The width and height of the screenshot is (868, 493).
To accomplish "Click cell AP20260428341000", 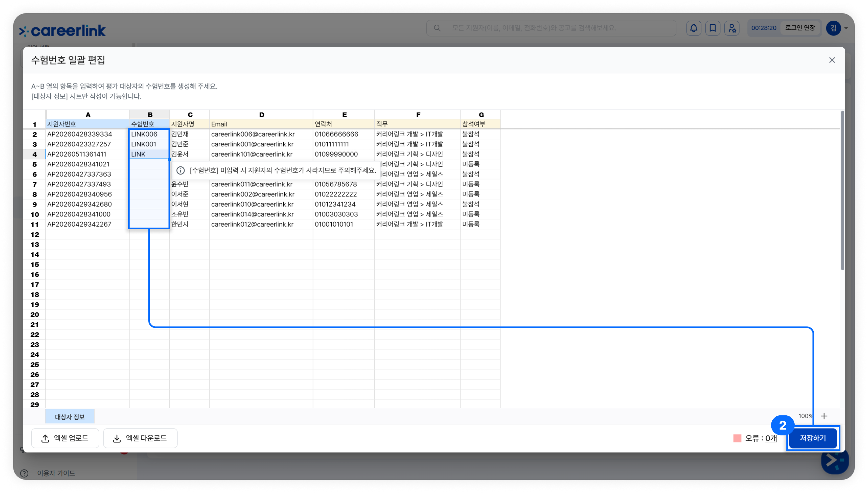I will coord(88,214).
